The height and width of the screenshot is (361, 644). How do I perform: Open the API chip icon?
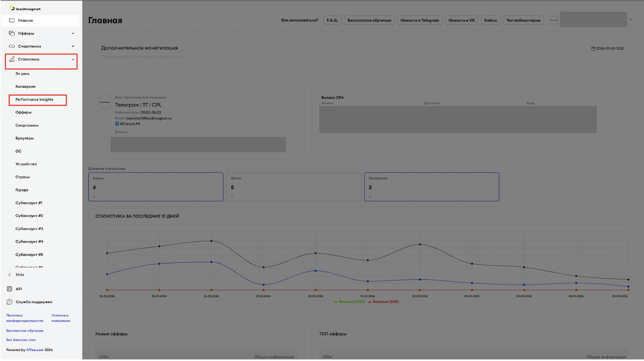(9, 289)
